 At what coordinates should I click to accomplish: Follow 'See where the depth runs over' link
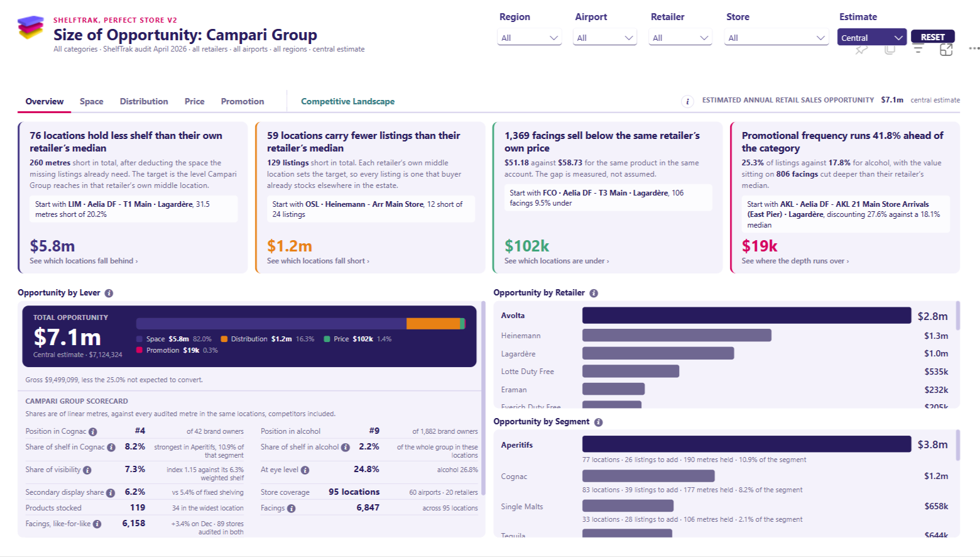(x=795, y=261)
